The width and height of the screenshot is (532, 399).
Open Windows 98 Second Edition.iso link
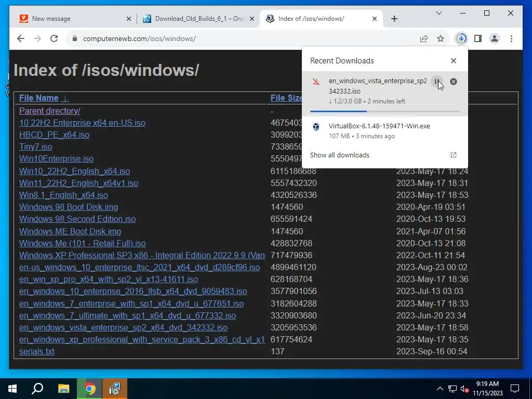(77, 219)
